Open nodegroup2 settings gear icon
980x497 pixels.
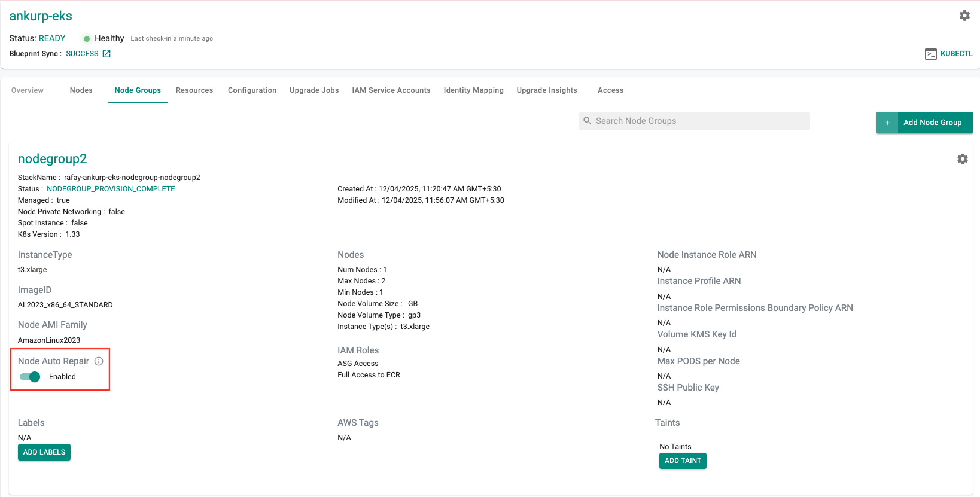pos(962,159)
